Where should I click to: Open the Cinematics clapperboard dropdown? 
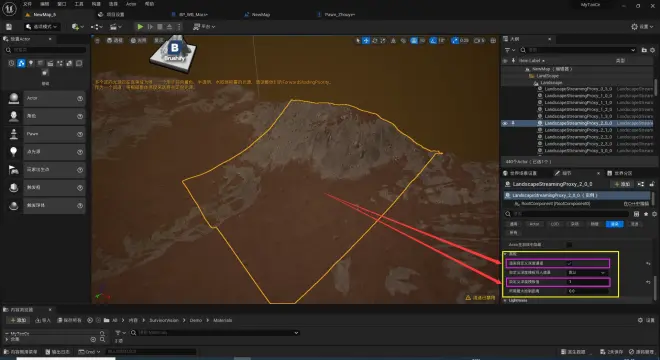(115, 27)
